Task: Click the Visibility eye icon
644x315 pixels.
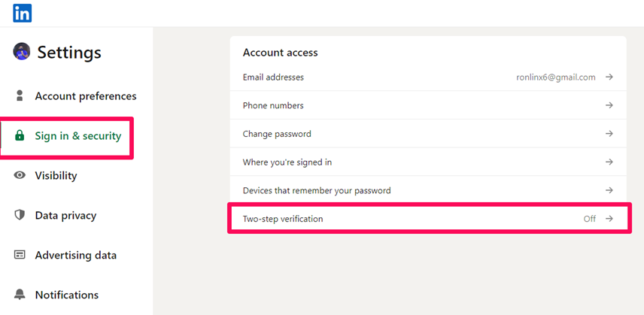Action: (20, 176)
